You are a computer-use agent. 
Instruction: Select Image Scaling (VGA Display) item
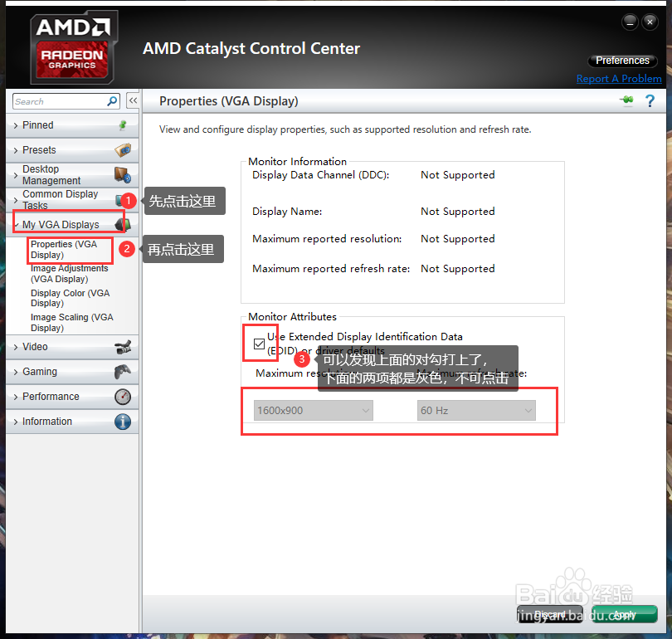(71, 322)
